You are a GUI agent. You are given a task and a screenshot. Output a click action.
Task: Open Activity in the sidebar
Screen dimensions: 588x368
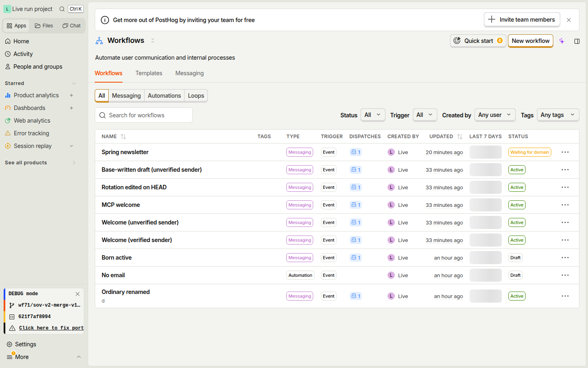[x=23, y=54]
